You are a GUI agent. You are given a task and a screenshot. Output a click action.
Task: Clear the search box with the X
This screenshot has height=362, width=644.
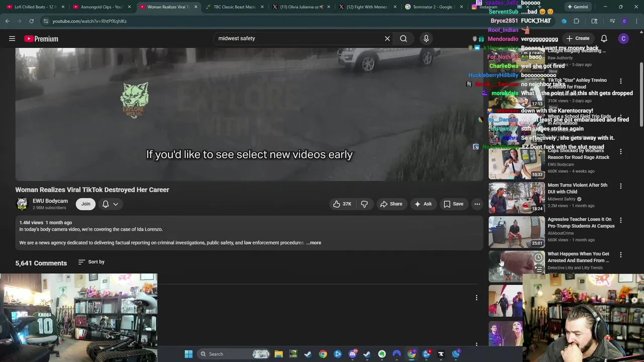coord(387,38)
